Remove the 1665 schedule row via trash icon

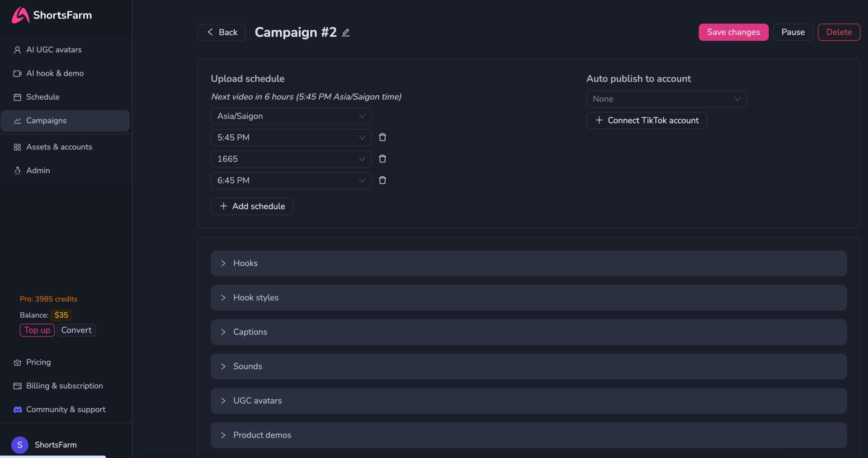click(382, 159)
